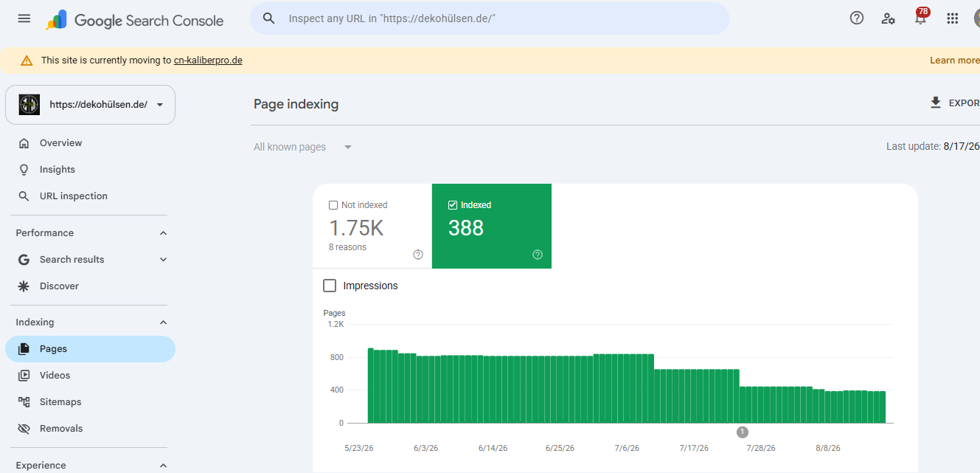Click the Google G Search results icon
980x473 pixels.
pyautogui.click(x=24, y=260)
